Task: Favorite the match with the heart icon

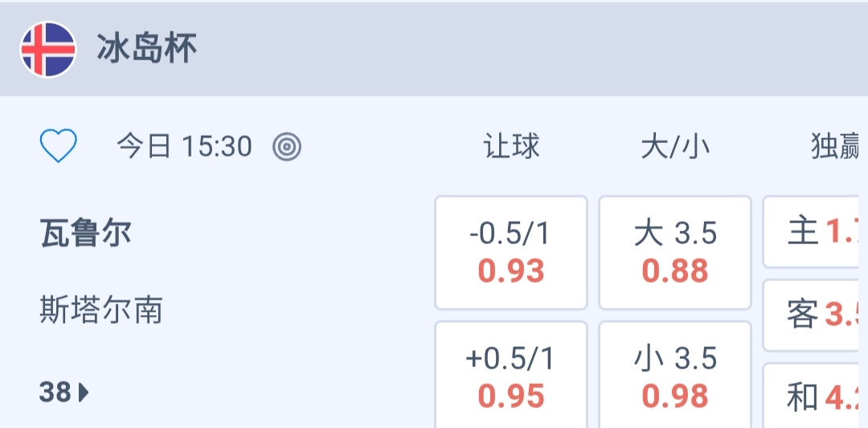Action: click(59, 146)
